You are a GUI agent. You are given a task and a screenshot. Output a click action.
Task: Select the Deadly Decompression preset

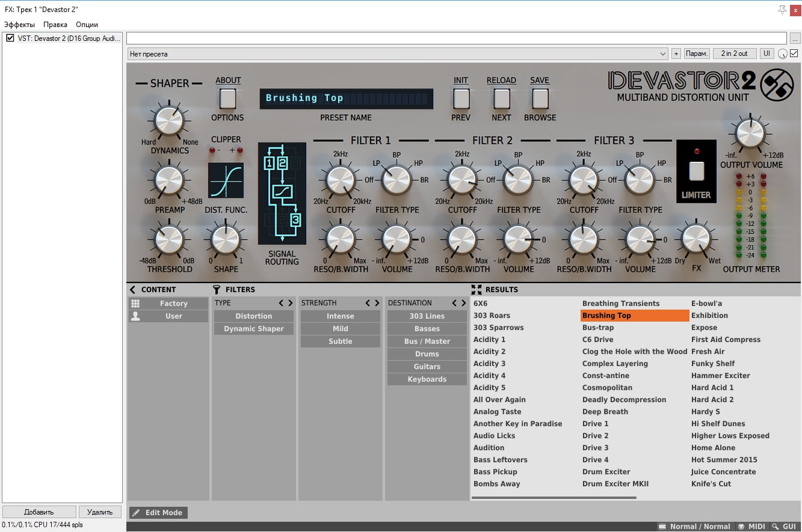624,400
